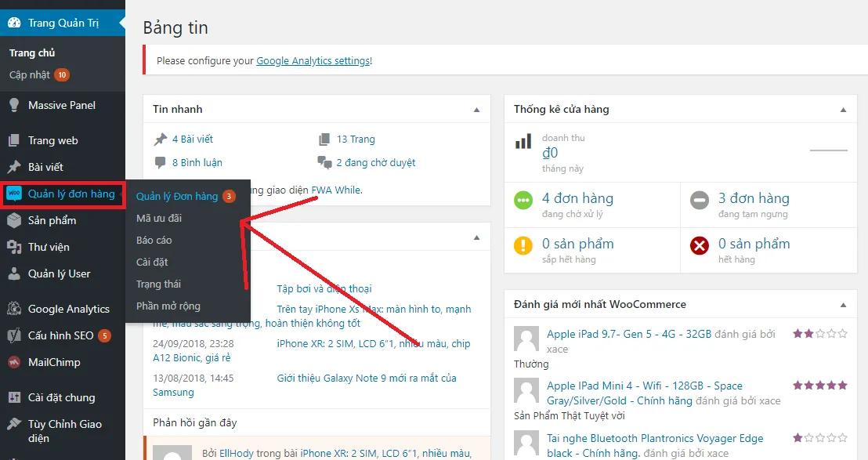Viewport: 868px width, 460px height.
Task: Click the Google Analytics sidebar icon
Action: tap(14, 309)
